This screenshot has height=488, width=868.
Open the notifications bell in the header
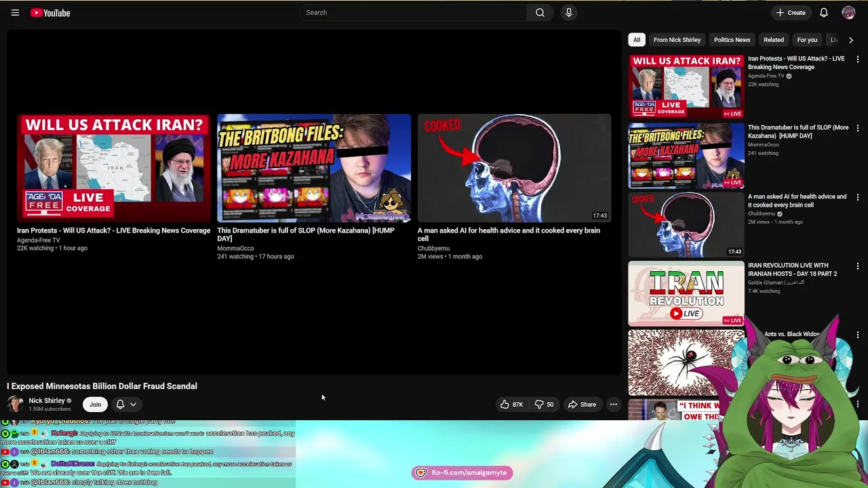824,12
